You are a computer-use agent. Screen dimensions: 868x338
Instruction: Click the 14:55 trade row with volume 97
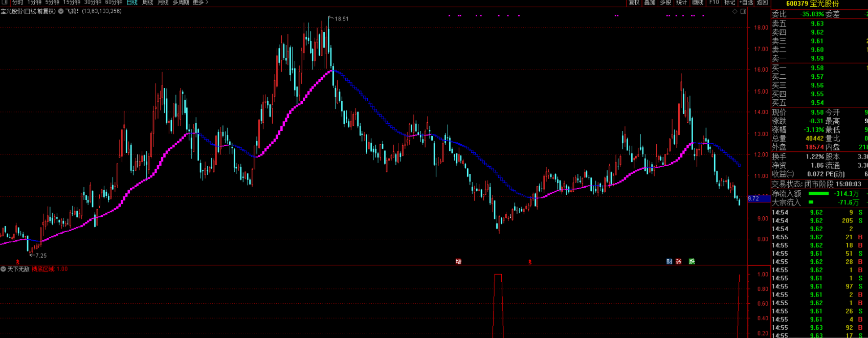[x=819, y=286]
